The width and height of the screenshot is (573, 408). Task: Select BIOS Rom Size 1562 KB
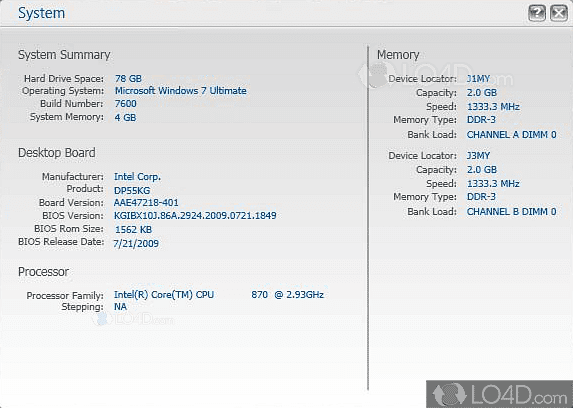tap(133, 229)
